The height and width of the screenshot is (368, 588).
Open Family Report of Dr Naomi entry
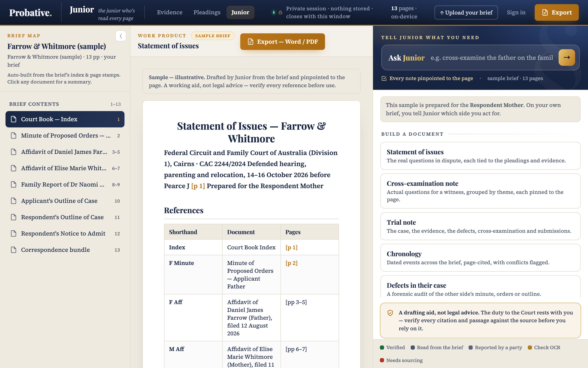click(65, 184)
